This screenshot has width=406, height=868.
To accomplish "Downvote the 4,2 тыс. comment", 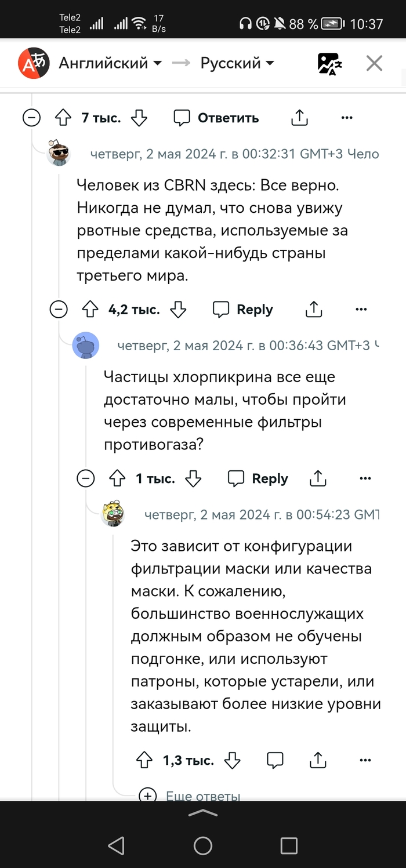I will click(179, 310).
